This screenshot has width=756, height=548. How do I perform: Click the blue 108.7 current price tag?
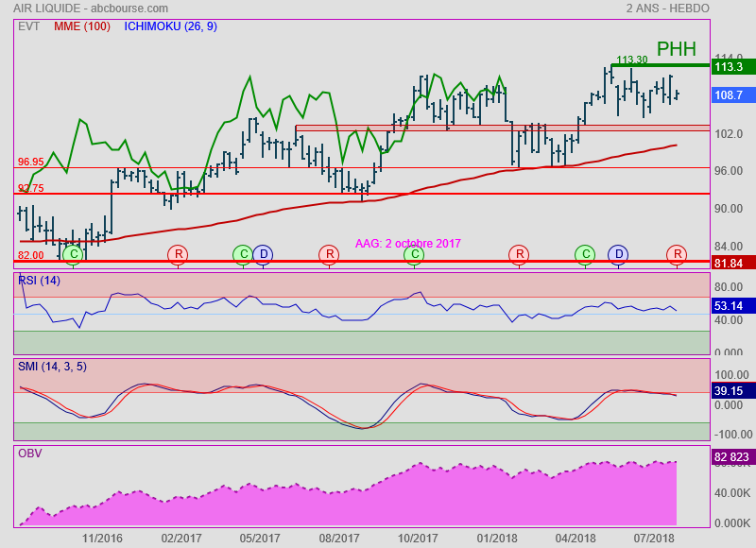click(x=733, y=94)
